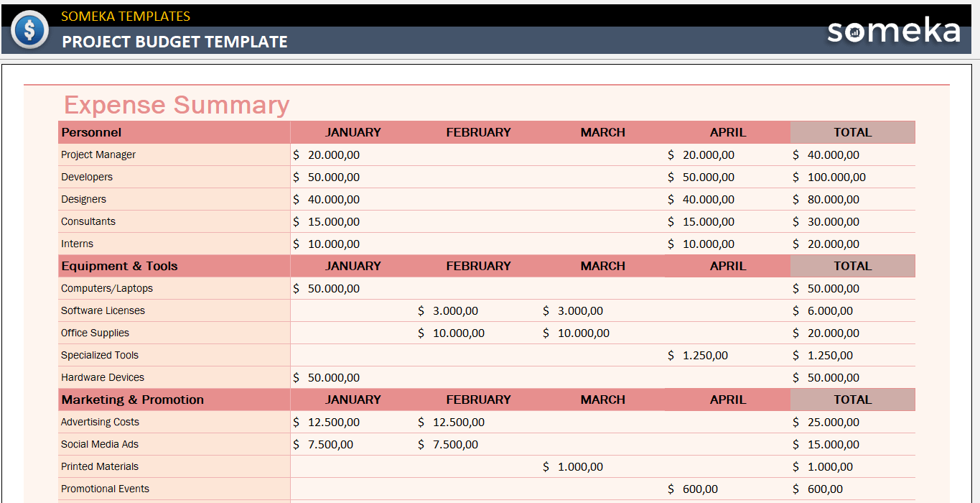Select the Designers row label
The height and width of the screenshot is (503, 980).
coord(83,199)
